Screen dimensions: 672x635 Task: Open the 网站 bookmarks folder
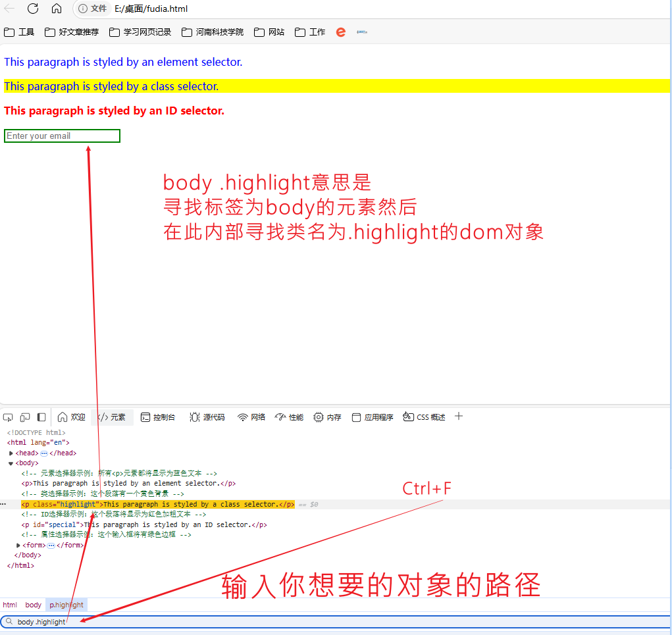(269, 32)
